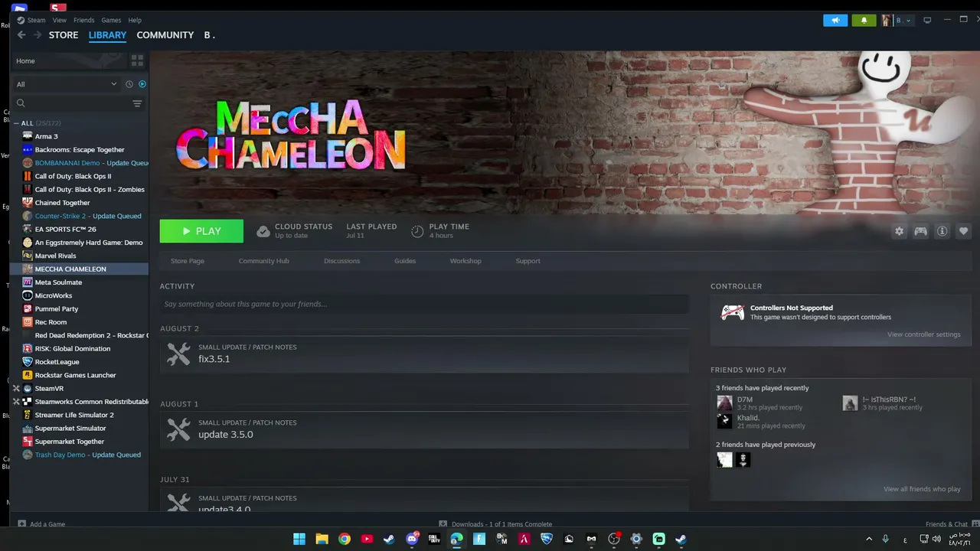The width and height of the screenshot is (980, 551).
Task: Open game settings gear for MECCHA CHAMELEON
Action: [x=900, y=231]
